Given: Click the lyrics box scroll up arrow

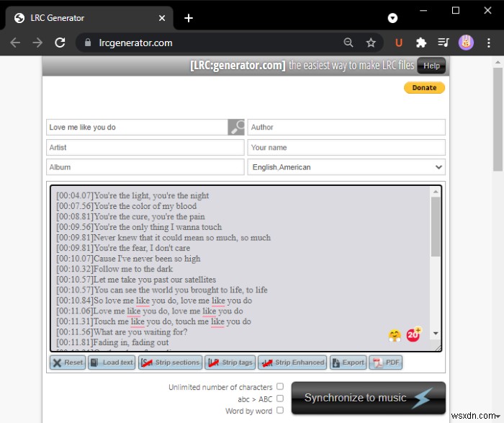Looking at the screenshot, I should click(x=436, y=192).
